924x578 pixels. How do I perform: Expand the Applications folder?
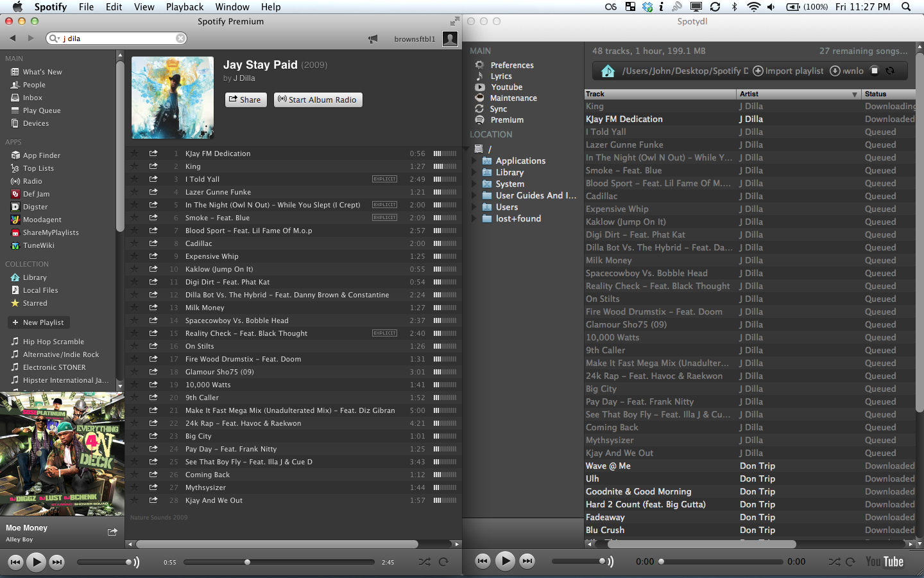[x=475, y=161]
